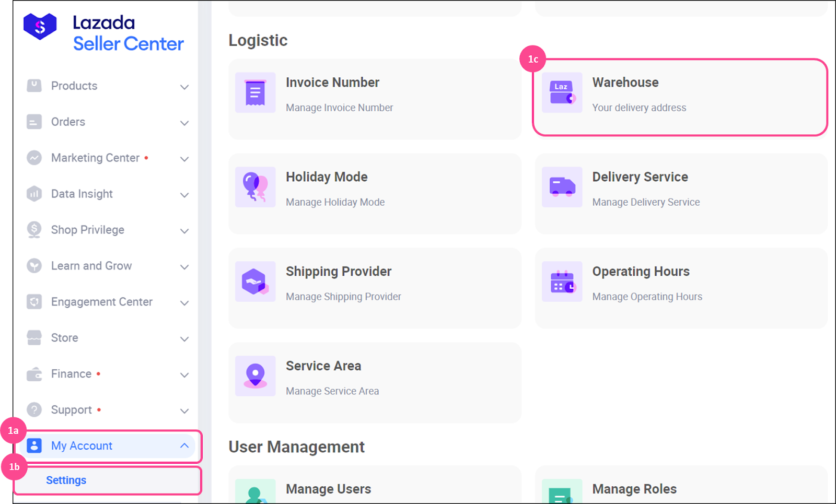Open the Holiday Mode card title
This screenshot has height=504, width=836.
(327, 177)
